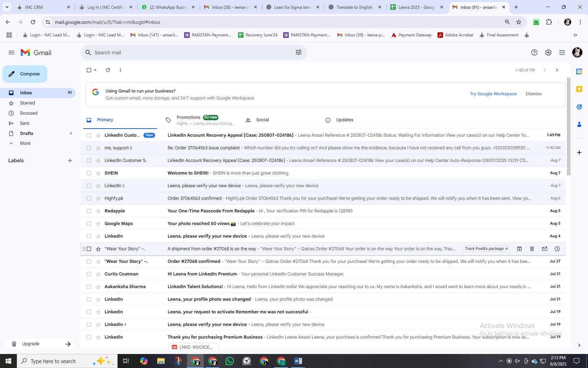Delete the Wear Your Story shipment email
Viewport: 588px width, 368px height.
tap(532, 249)
